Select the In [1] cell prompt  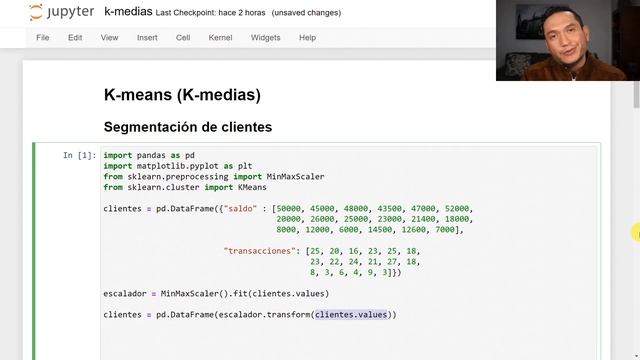(79, 155)
